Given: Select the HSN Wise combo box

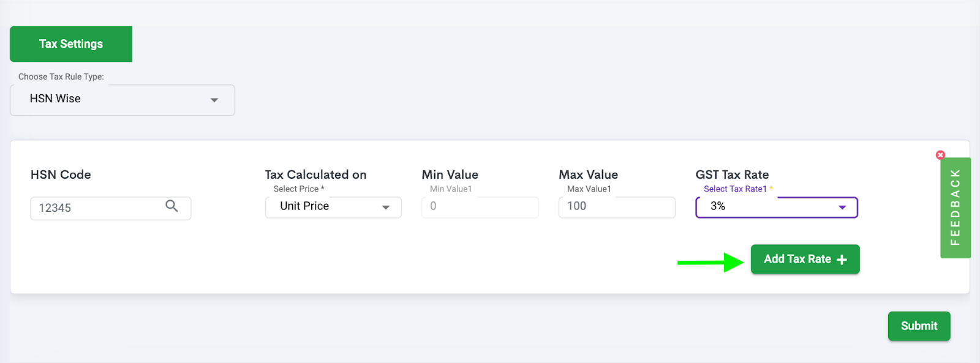Looking at the screenshot, I should pyautogui.click(x=123, y=100).
